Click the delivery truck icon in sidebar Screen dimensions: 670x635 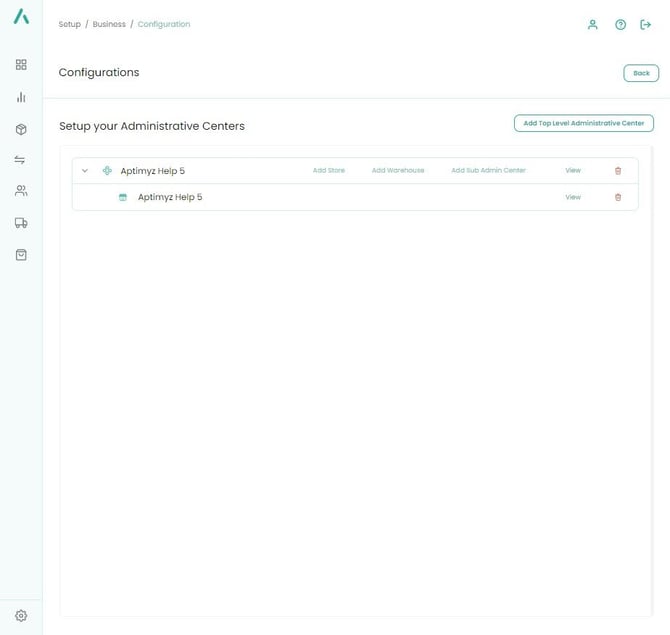click(21, 223)
